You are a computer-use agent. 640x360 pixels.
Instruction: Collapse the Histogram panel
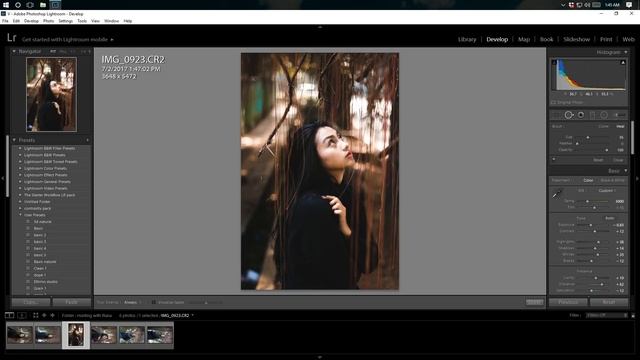click(x=626, y=52)
